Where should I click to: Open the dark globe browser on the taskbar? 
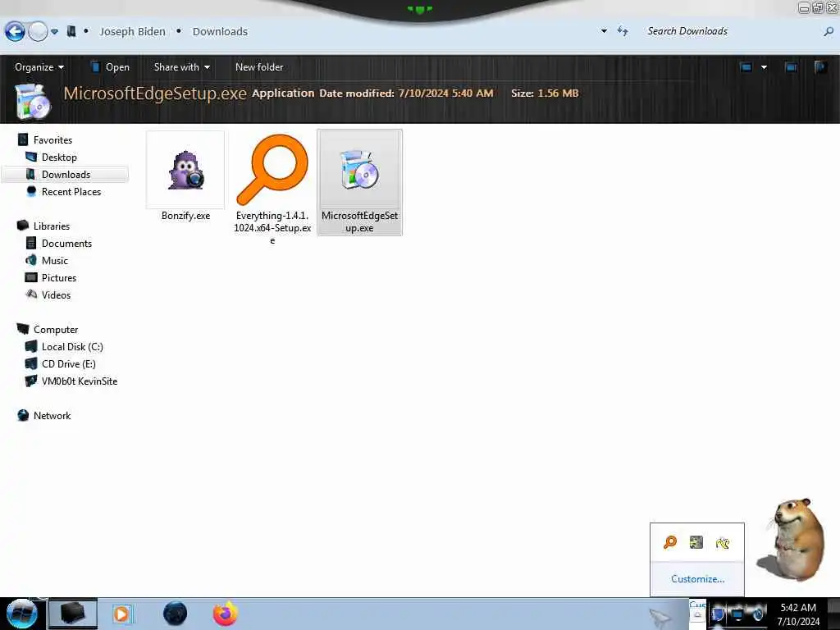pyautogui.click(x=176, y=614)
